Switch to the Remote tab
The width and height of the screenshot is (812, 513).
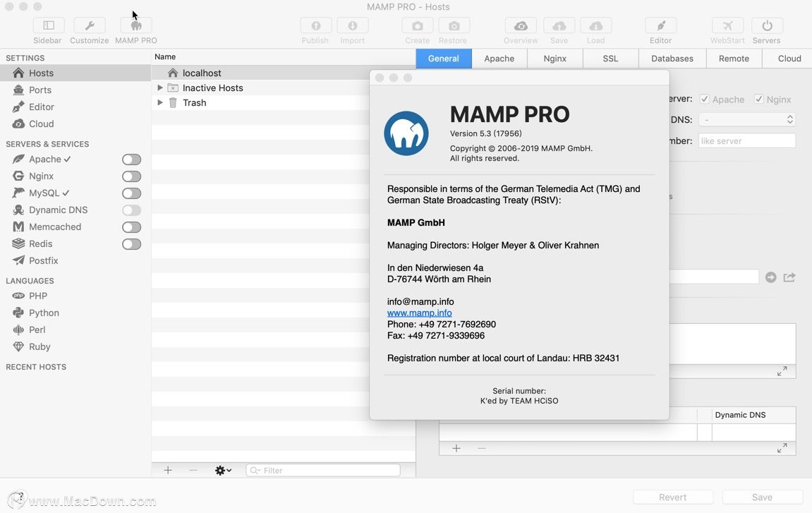(x=734, y=59)
